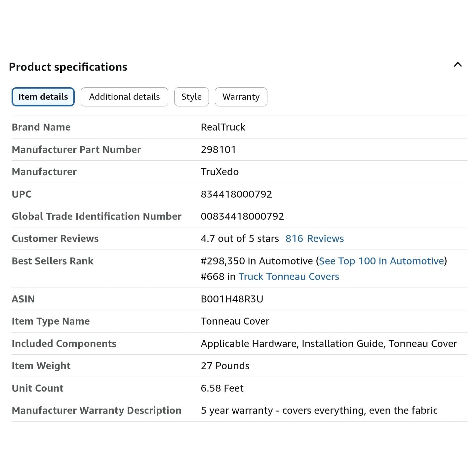The image size is (476, 476).
Task: Show the Warranty tab
Action: click(241, 97)
